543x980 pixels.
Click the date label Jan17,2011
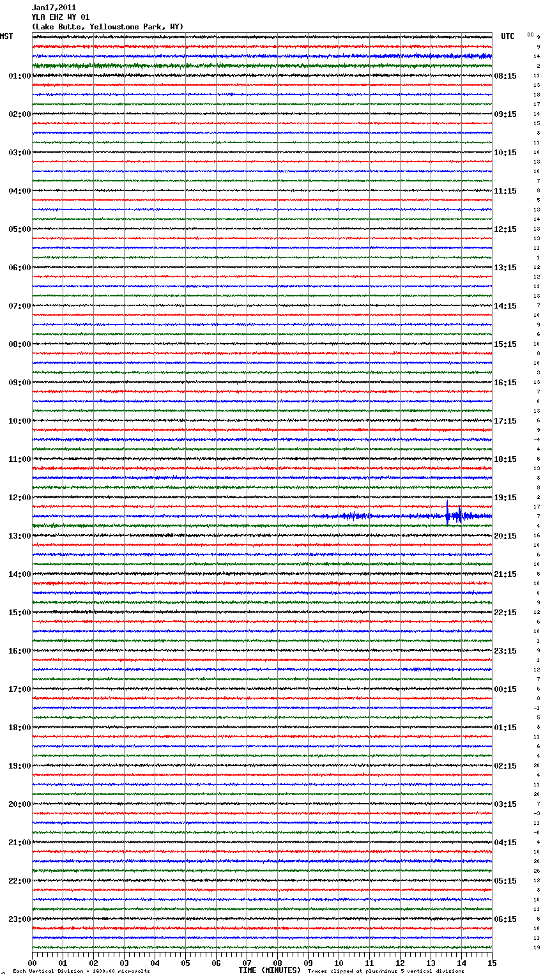click(x=54, y=8)
